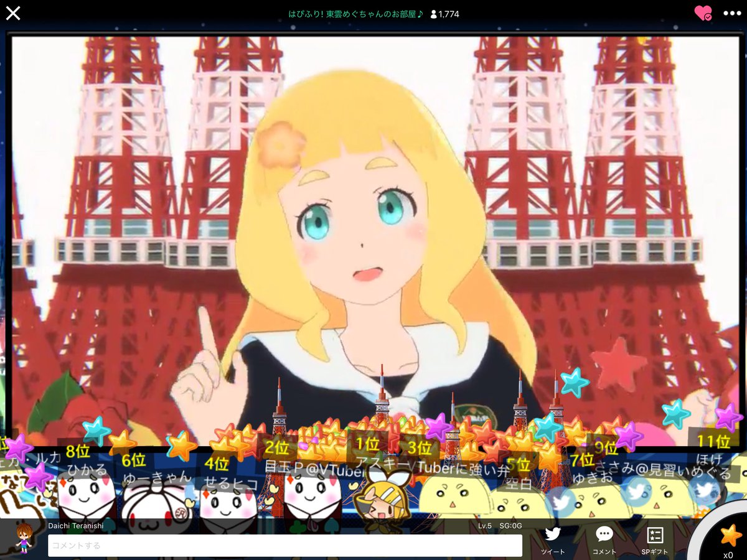Tap your own avatar beside Daichi Teranishi

[24, 538]
